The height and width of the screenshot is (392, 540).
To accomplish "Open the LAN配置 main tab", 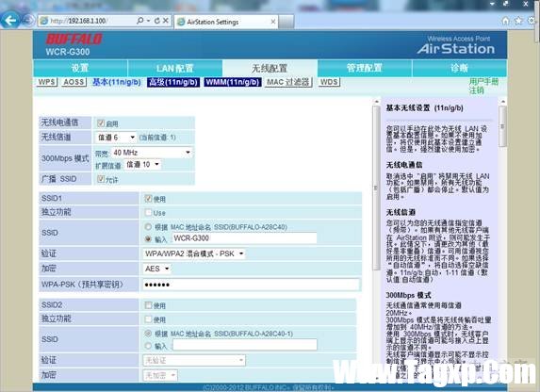I will 175,68.
